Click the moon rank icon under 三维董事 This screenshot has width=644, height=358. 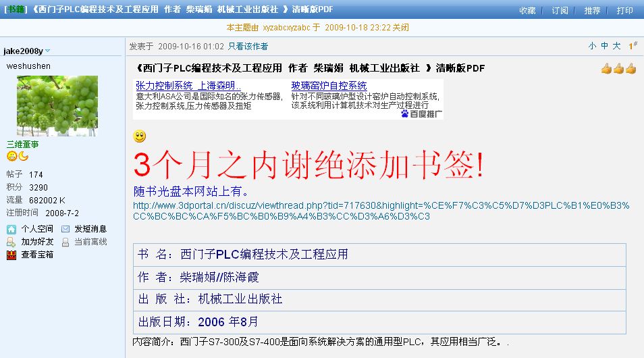pyautogui.click(x=24, y=156)
